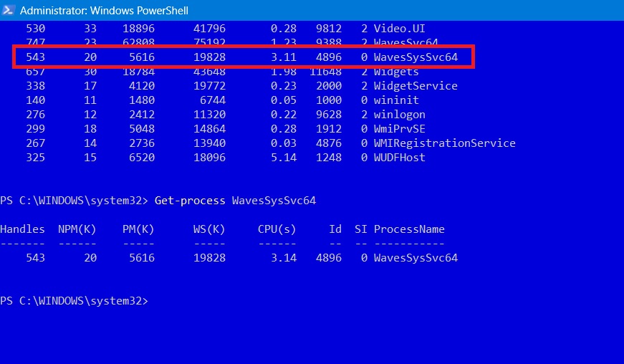This screenshot has height=364, width=624.
Task: Click the PM(K) column header
Action: (138, 229)
